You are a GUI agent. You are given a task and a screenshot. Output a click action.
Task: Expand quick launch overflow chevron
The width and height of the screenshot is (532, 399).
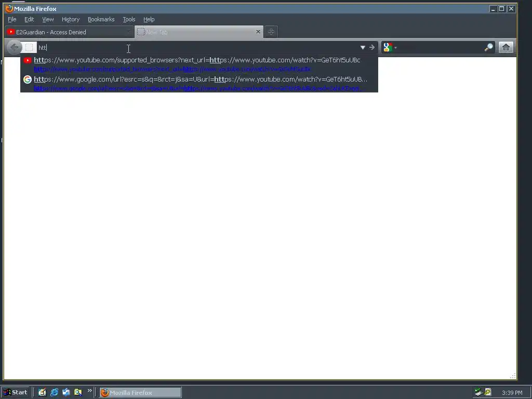[89, 391]
